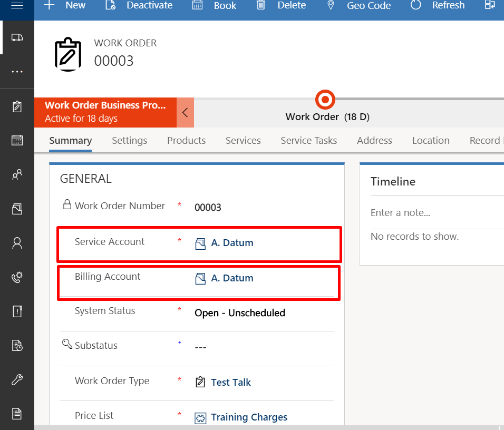Open the phone with gear sidebar icon
This screenshot has width=504, height=430.
17,277
